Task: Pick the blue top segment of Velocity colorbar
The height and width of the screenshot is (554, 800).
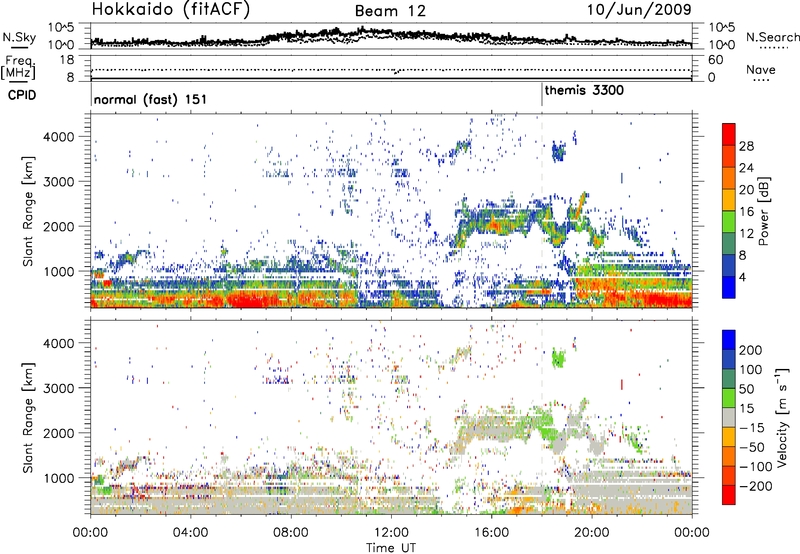Action: tap(729, 340)
